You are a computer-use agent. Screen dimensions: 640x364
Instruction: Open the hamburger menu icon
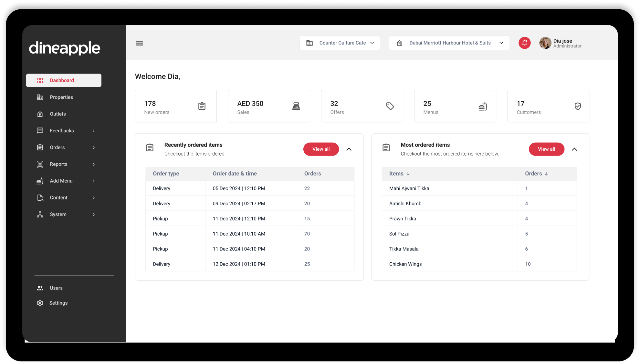140,43
